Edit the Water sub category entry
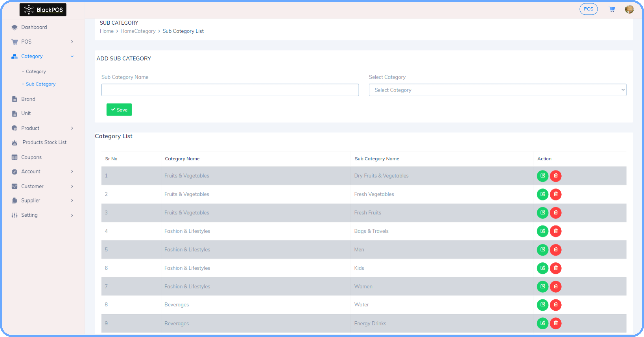Viewport: 644px width, 337px height. [x=543, y=305]
